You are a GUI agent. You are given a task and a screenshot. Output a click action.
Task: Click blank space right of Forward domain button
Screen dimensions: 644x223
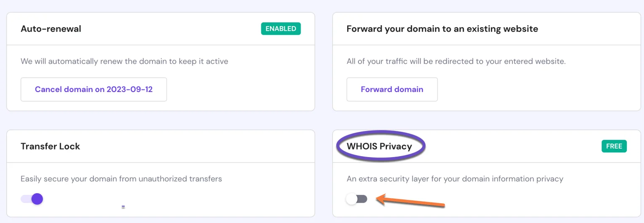pyautogui.click(x=524, y=89)
